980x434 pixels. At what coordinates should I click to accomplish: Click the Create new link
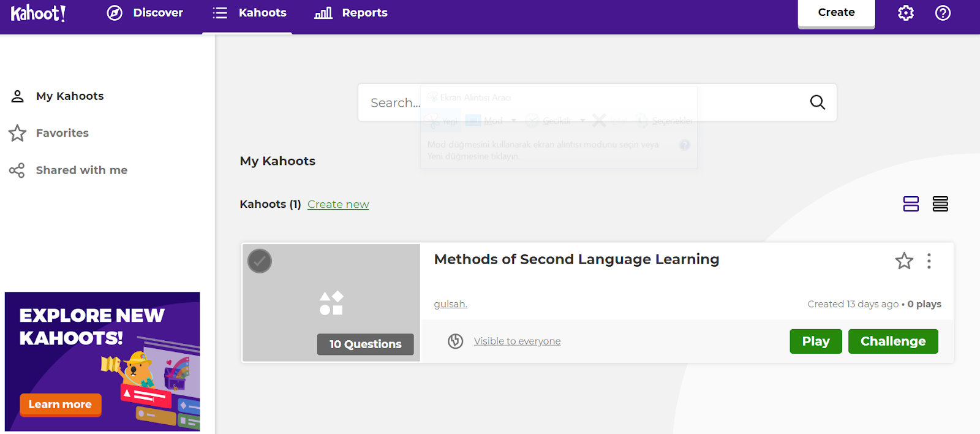[338, 205]
